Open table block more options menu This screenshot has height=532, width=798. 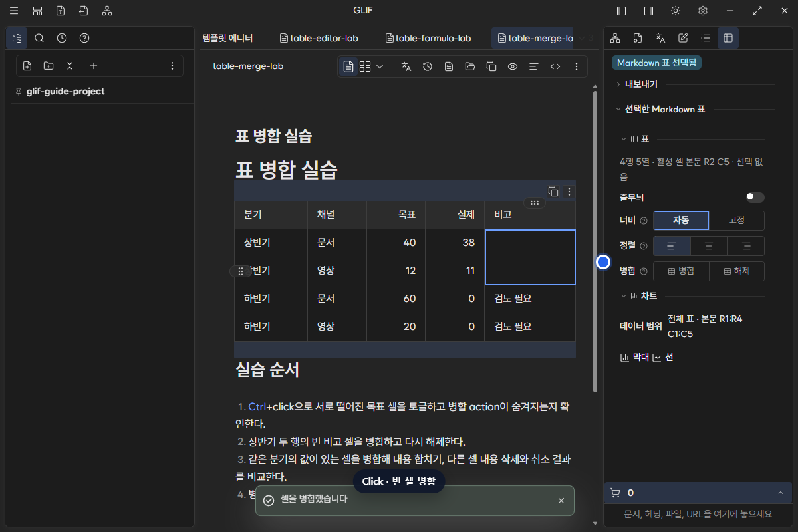569,192
